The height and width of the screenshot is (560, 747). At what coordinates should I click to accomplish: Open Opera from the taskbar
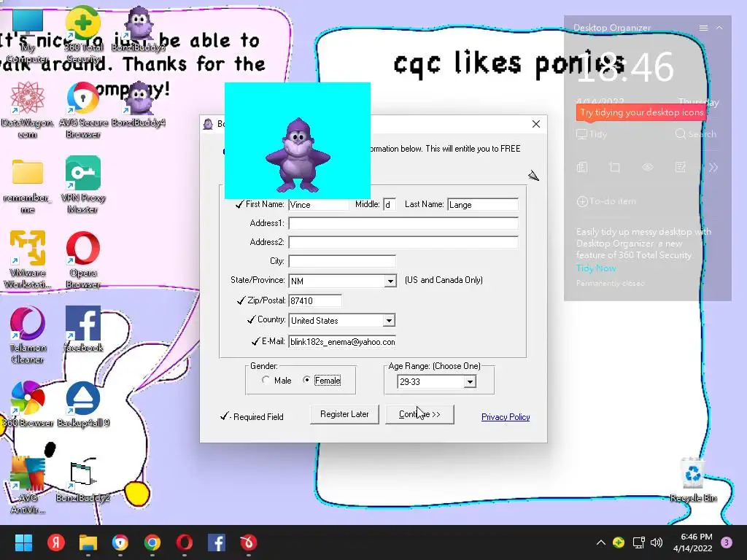(185, 542)
